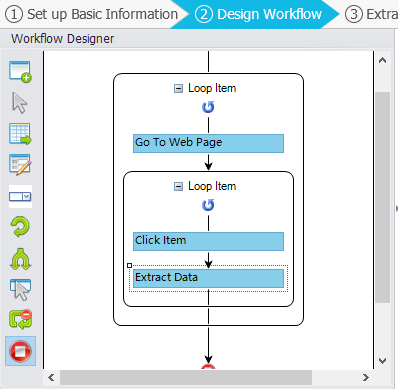Go to step 3 Extract tab
The image size is (398, 389).
point(371,14)
